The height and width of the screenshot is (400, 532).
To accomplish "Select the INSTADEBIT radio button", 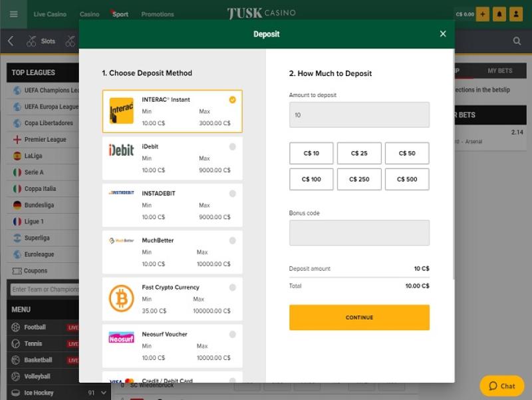I will coord(232,194).
